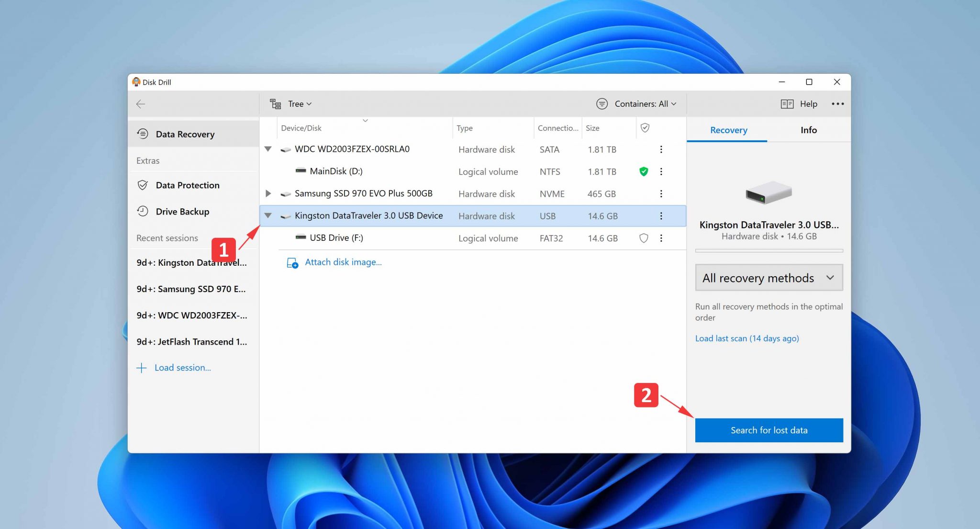Collapse the WDC WD2003FZEX disk tree
This screenshot has height=529, width=980.
[268, 149]
